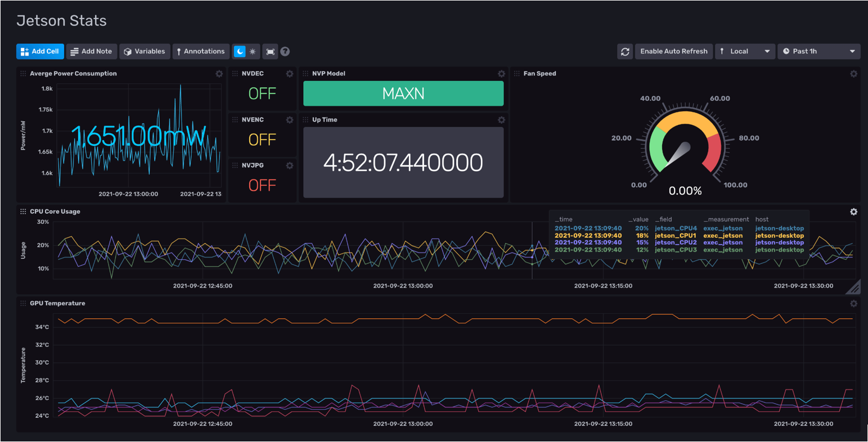Screen dimensions: 868x442
Task: Open settings gear on the Up Time cell
Action: click(x=501, y=120)
